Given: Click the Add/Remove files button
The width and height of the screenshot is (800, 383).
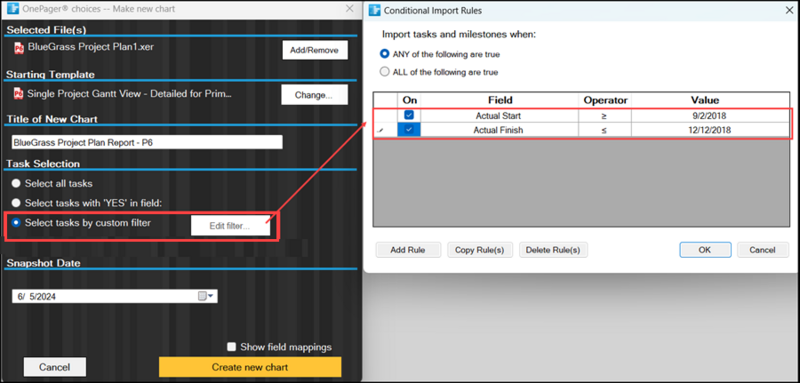Looking at the screenshot, I should point(315,50).
